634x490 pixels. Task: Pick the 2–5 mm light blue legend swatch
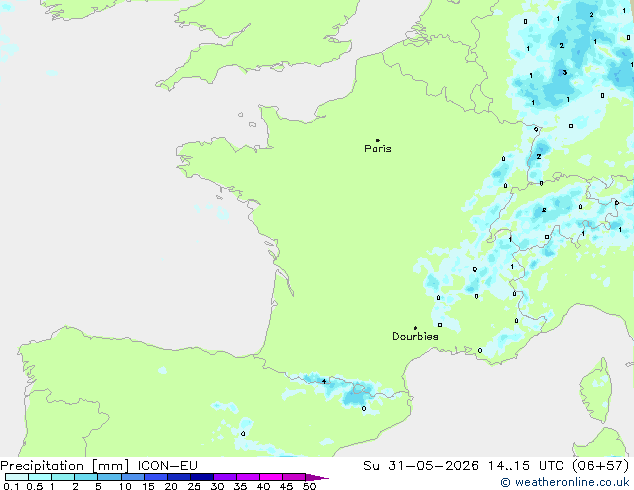coord(86,477)
